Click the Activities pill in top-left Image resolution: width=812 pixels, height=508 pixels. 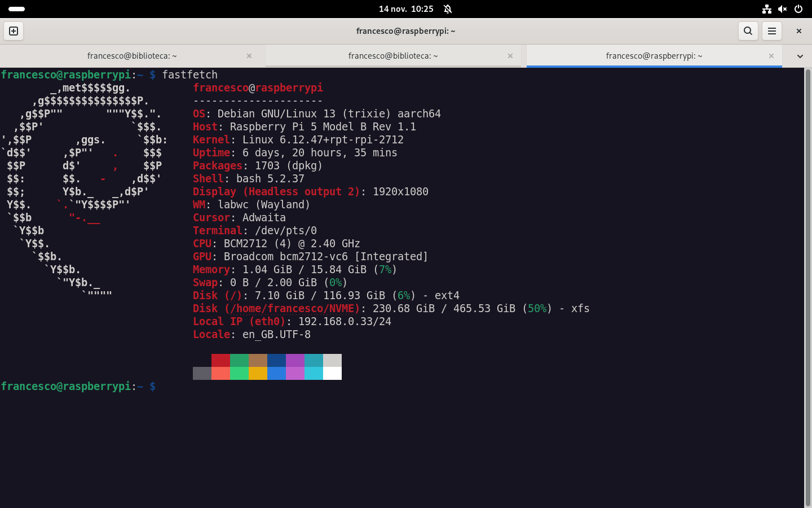(17, 9)
